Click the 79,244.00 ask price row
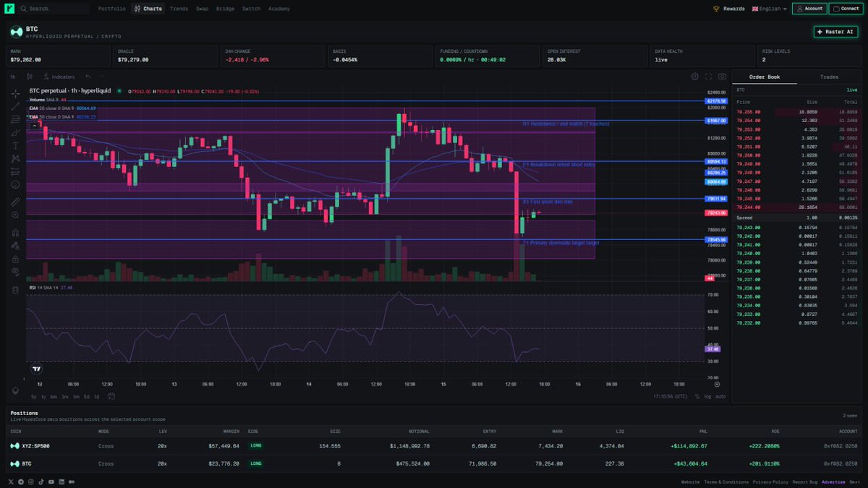 796,206
